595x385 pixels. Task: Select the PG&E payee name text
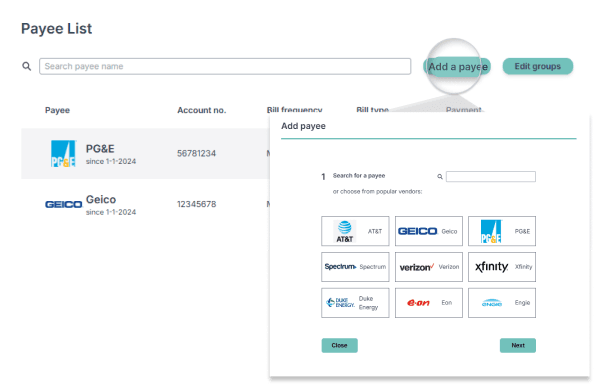(100, 149)
